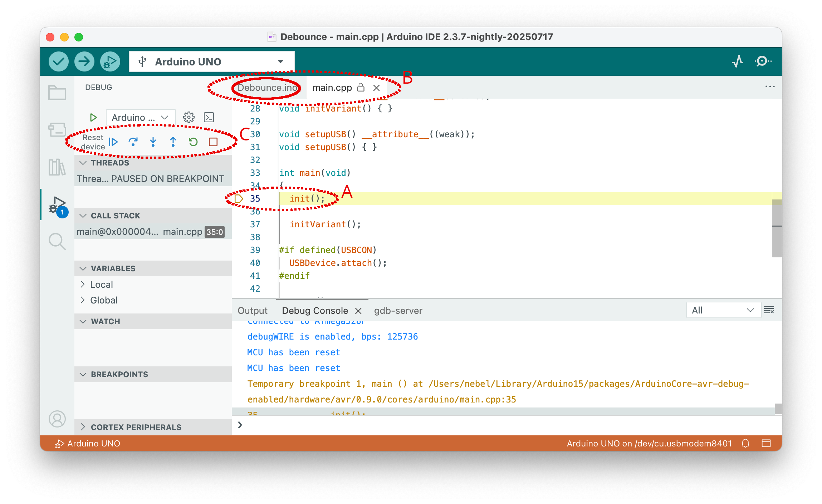
Task: Click the debug console input field
Action: click(501, 425)
